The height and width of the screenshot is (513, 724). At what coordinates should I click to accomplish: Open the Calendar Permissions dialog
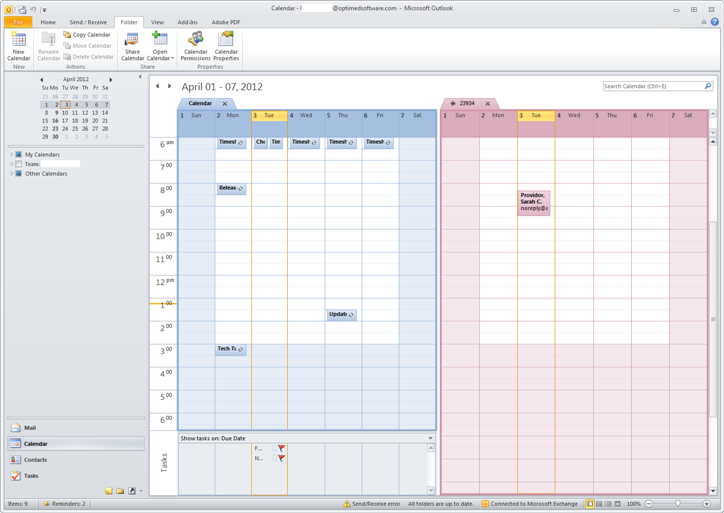click(195, 46)
